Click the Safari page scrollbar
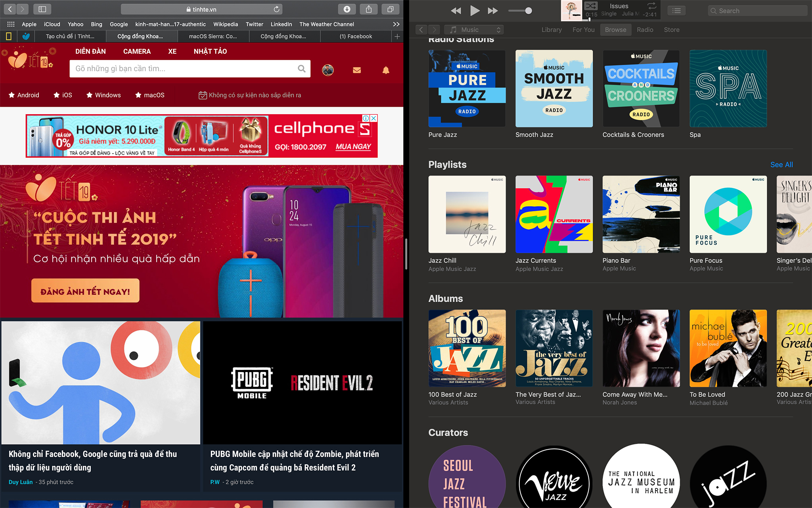This screenshot has width=812, height=508. [406, 254]
